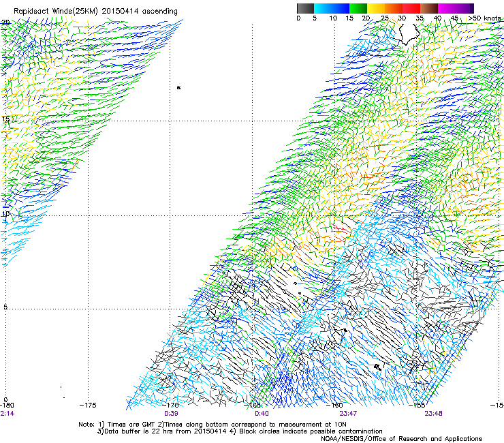Click the yellow 20-25 knots legend segment
Screen dimensions: 504x443
point(376,8)
